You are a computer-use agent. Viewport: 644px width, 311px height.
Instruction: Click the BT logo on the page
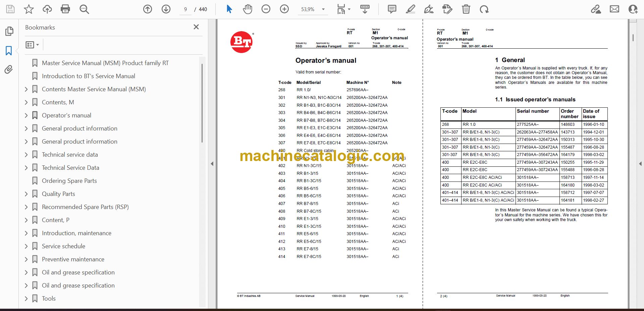pyautogui.click(x=242, y=42)
